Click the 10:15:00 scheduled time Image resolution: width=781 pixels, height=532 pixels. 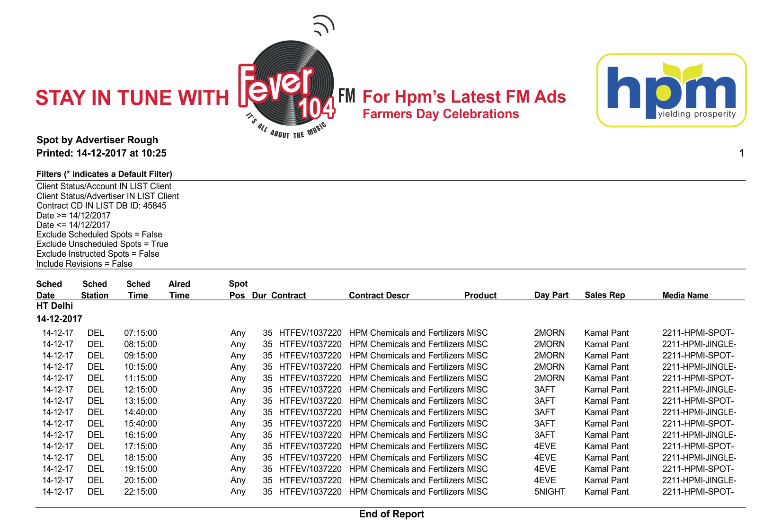pos(141,367)
